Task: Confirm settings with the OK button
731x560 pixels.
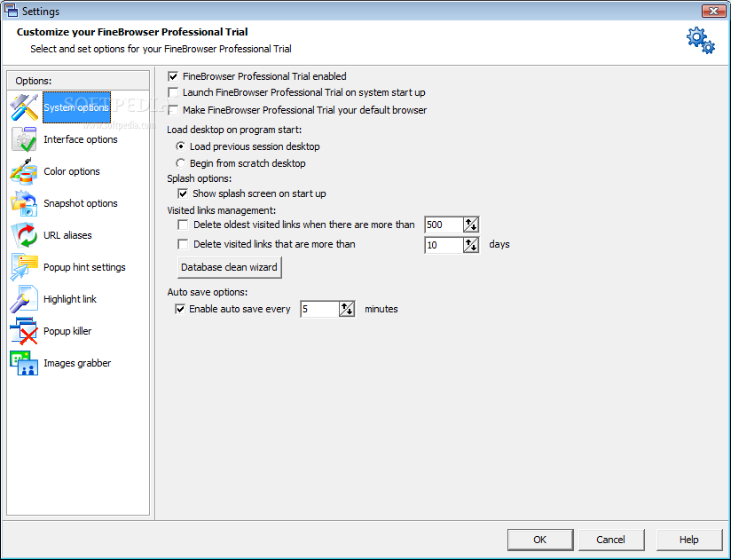Action: [540, 540]
